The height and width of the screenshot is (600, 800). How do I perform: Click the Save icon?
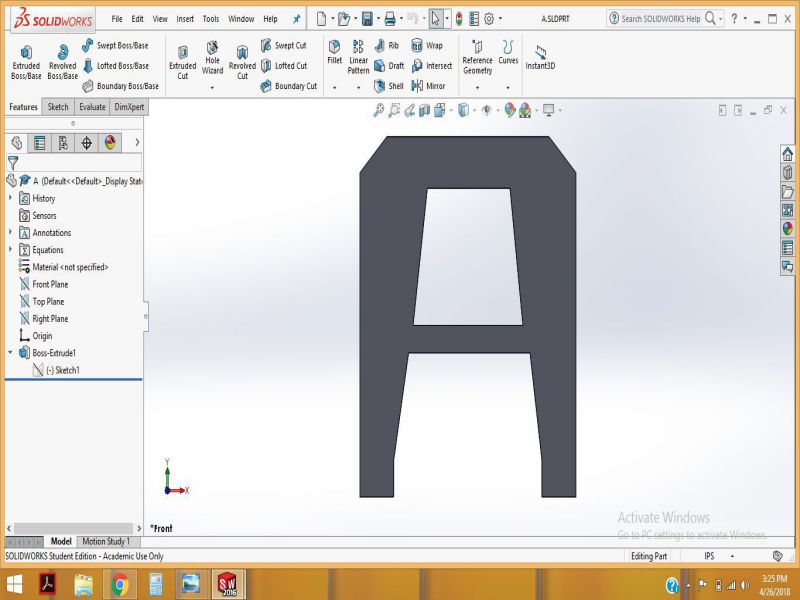367,19
